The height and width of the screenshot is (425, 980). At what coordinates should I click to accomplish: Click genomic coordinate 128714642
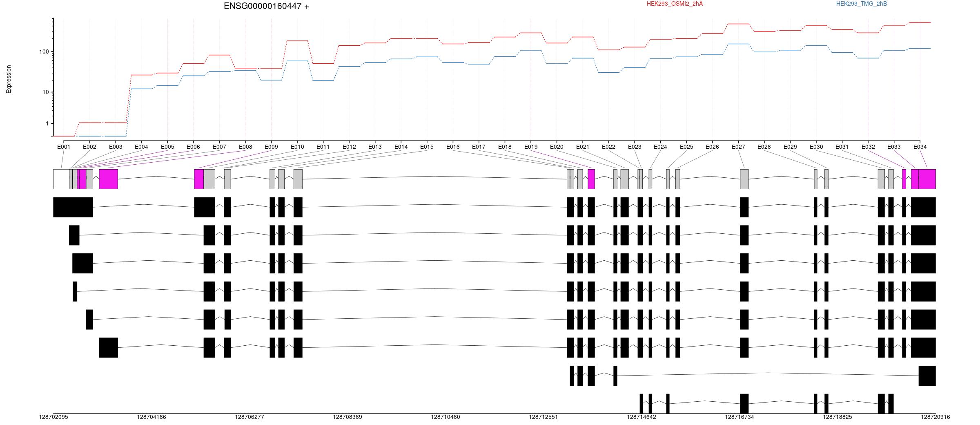641,417
